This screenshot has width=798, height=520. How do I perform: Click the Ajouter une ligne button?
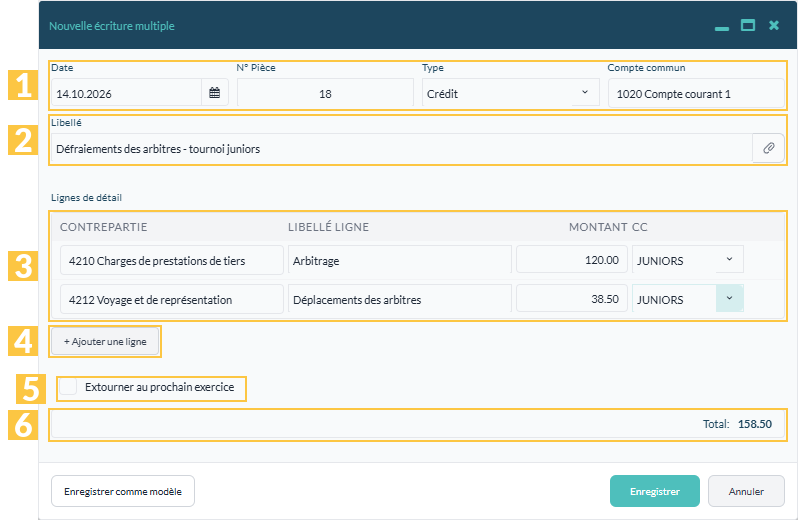point(105,341)
